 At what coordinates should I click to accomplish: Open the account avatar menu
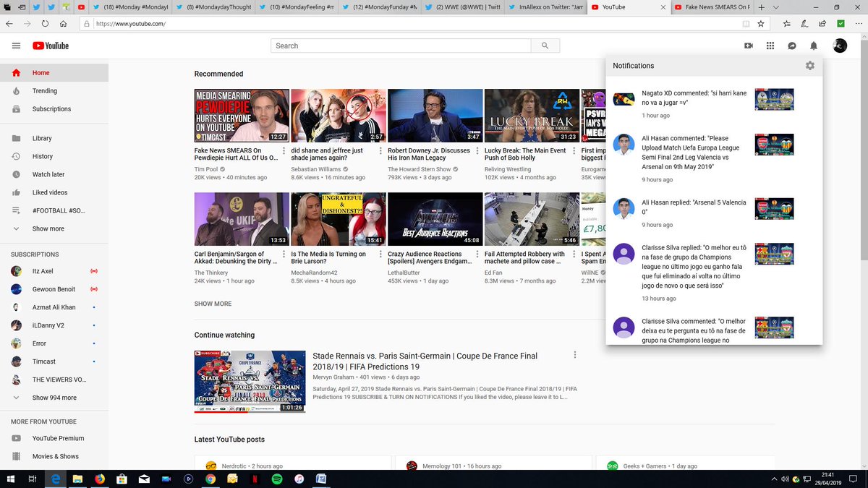click(839, 46)
